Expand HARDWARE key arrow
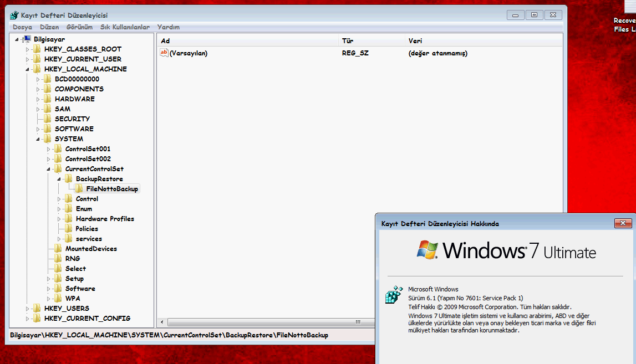The height and width of the screenshot is (364, 636). point(38,99)
